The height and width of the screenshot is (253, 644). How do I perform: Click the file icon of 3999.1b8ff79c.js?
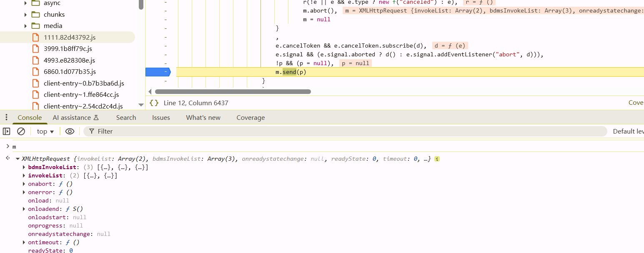point(35,49)
